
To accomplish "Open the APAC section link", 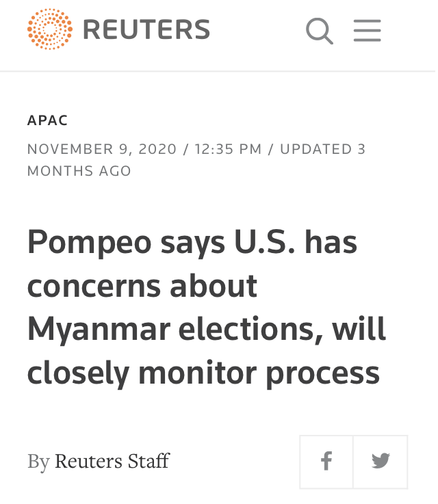I will [x=48, y=120].
